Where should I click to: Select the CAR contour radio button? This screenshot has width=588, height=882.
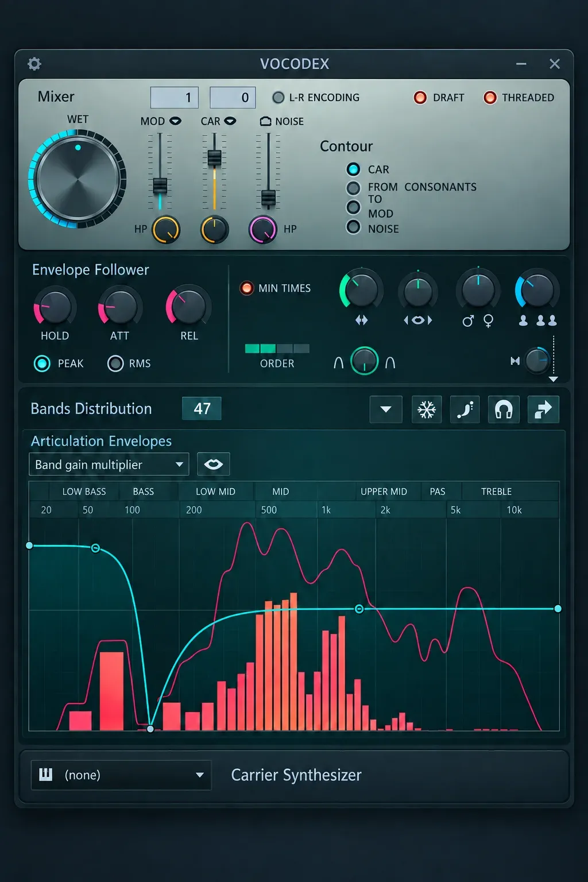pos(354,169)
